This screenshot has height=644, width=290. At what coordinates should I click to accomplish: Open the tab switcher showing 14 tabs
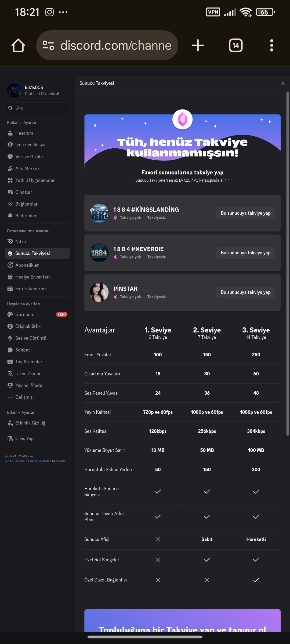235,45
